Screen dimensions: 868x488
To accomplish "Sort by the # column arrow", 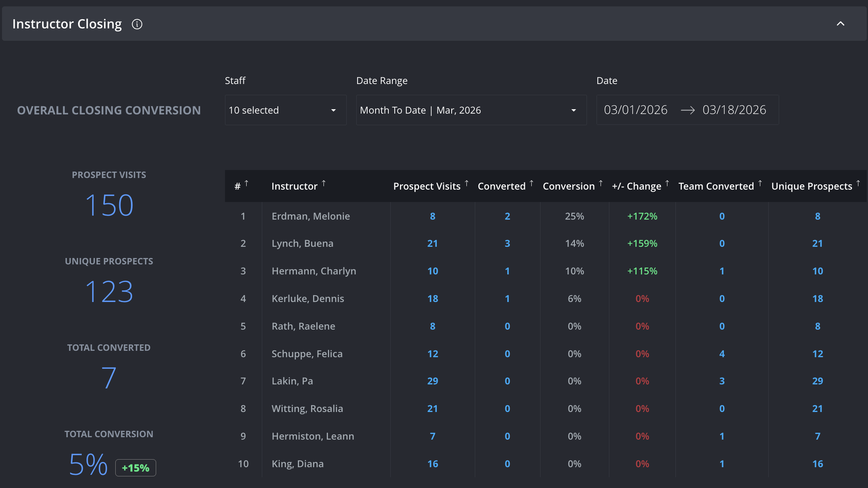I will 247,183.
